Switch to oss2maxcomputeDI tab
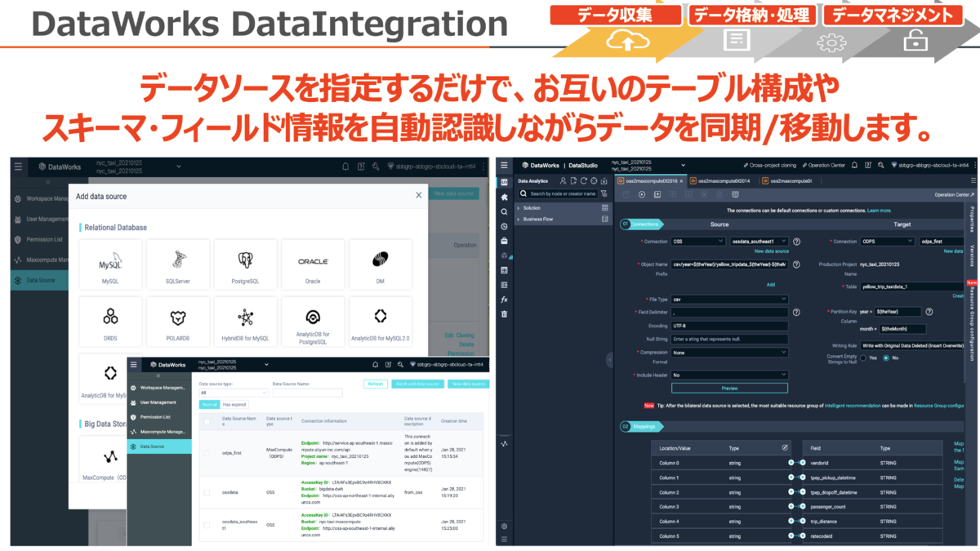980x551 pixels. click(x=787, y=180)
